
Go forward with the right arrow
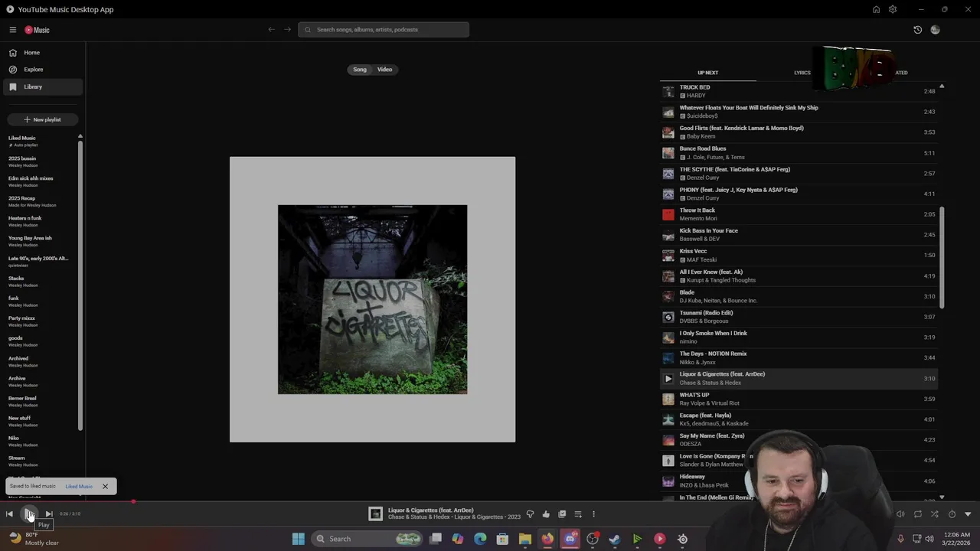pyautogui.click(x=287, y=30)
